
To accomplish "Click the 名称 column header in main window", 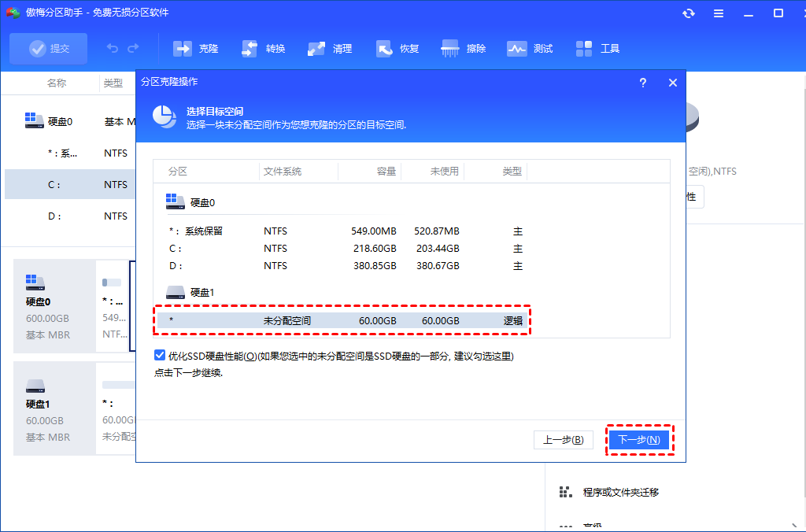I will click(x=57, y=83).
